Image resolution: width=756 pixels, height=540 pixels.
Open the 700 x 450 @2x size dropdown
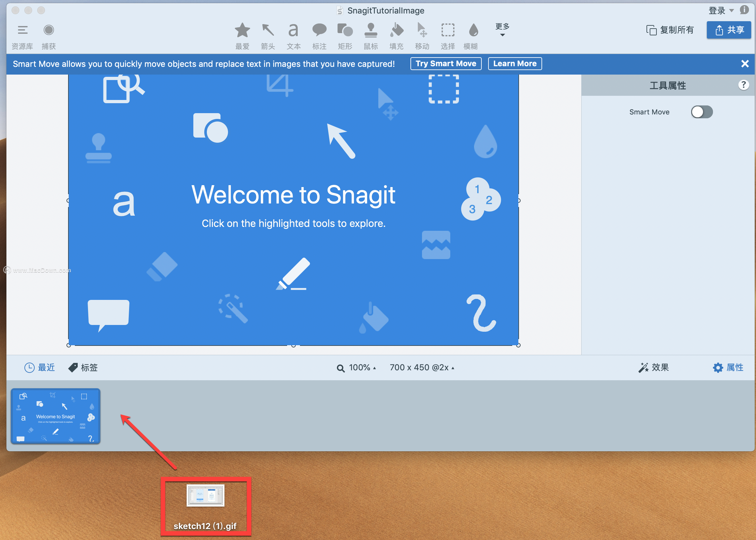pos(422,367)
